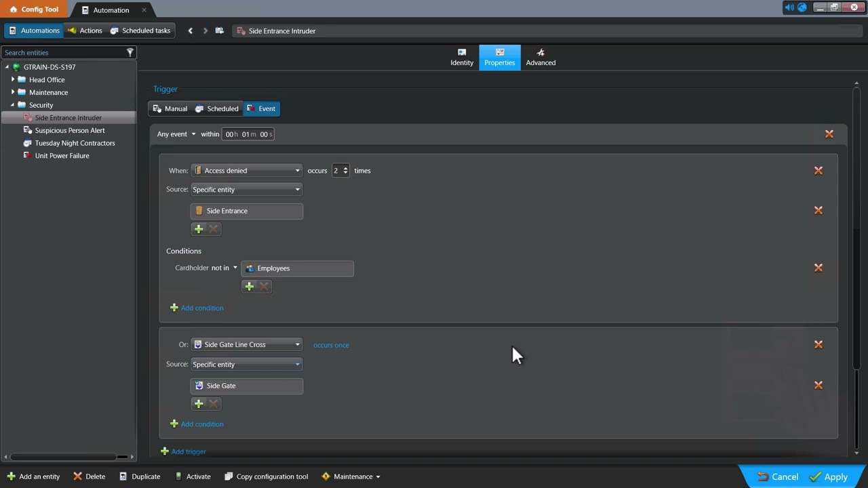The image size is (868, 488).
Task: Open the Identity tab
Action: tap(462, 57)
